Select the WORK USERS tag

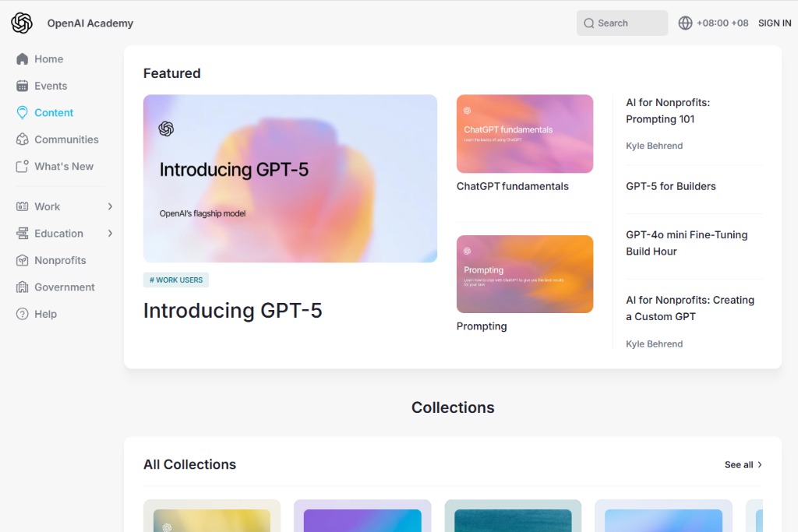176,280
